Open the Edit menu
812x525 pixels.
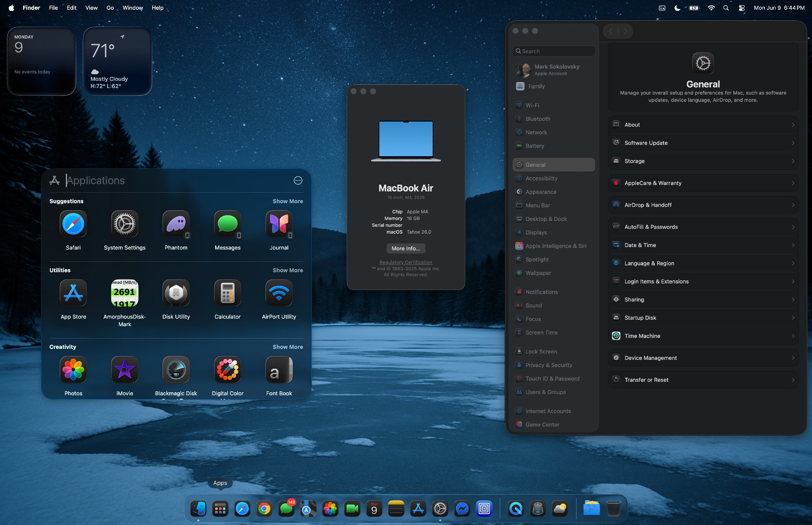pyautogui.click(x=71, y=8)
